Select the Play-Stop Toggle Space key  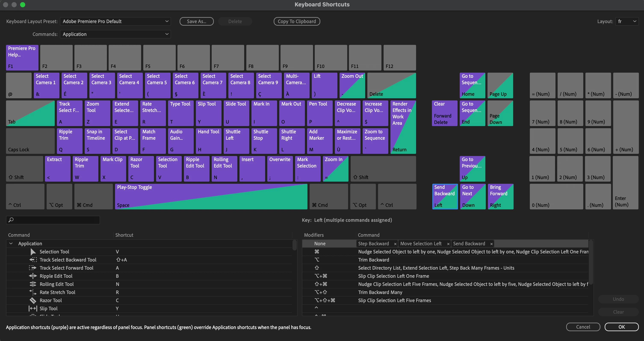pos(211,196)
